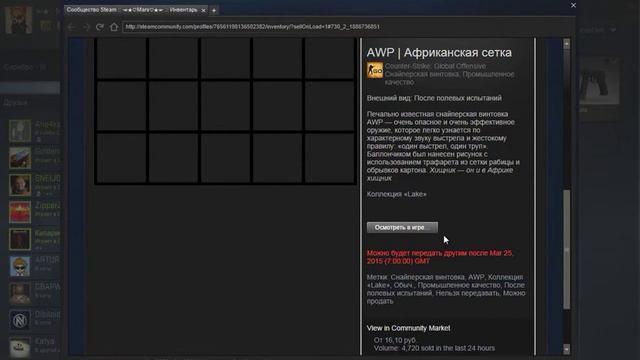
Task: Click the AWP | Африканская сетка title
Action: point(439,53)
